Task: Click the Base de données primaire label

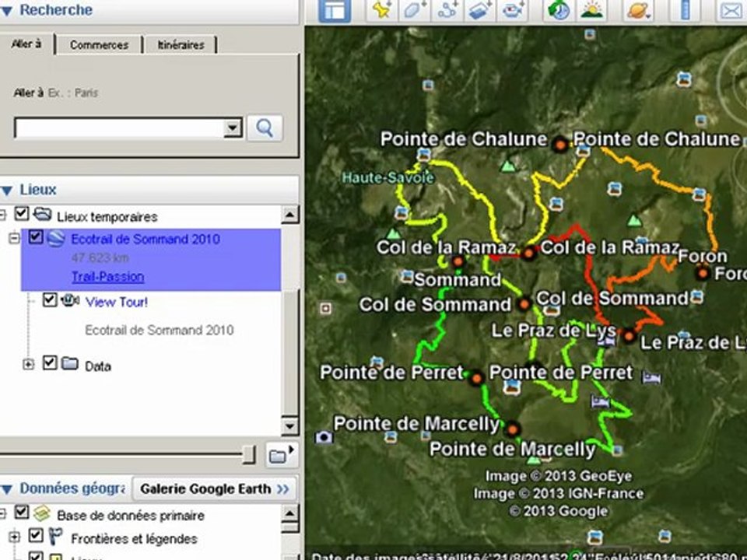Action: 131,516
